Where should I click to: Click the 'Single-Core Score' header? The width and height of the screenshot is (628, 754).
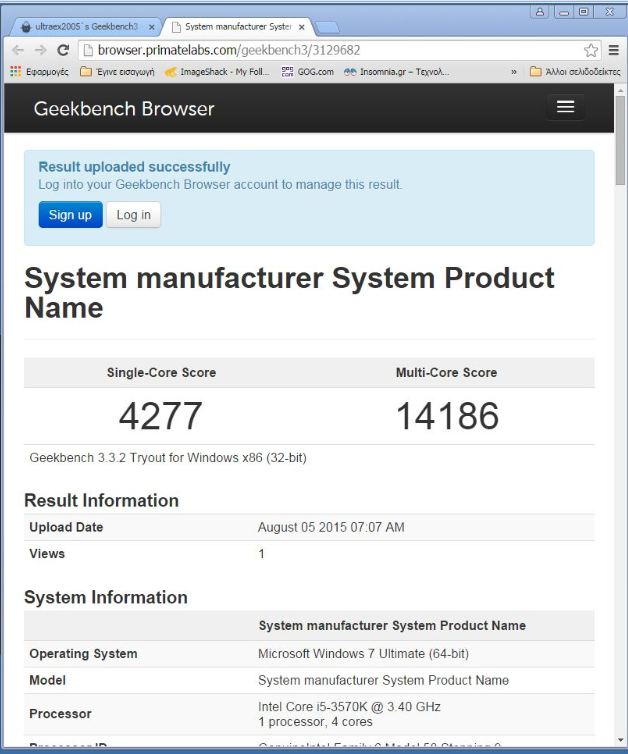click(x=162, y=372)
